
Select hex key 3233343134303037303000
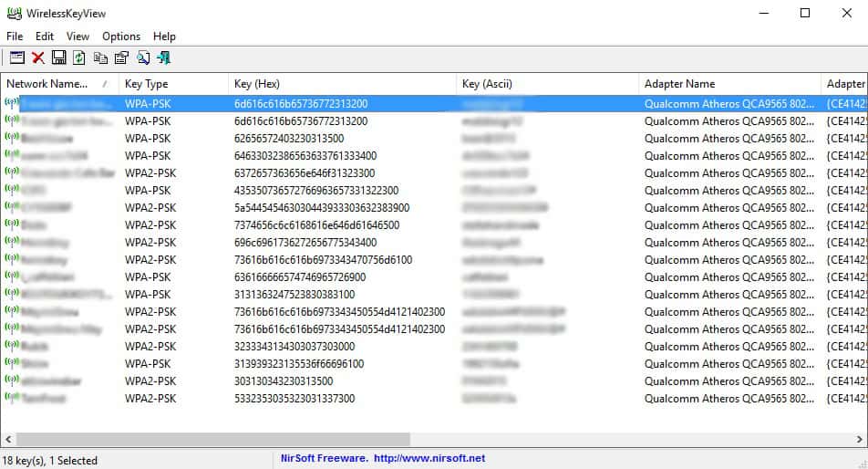294,347
